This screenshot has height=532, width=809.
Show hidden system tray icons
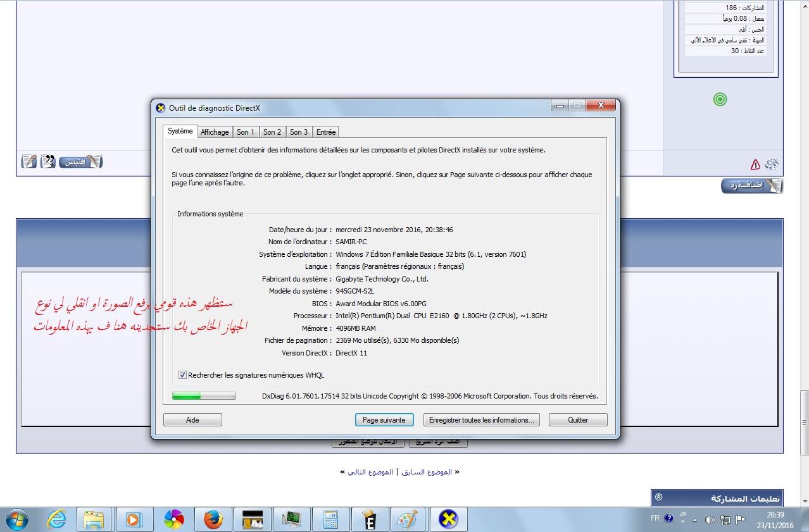(695, 519)
